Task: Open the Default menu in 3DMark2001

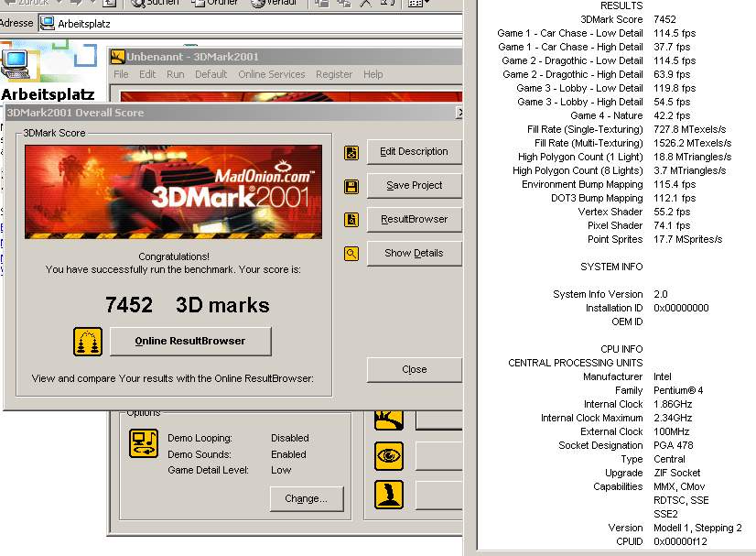Action: [211, 74]
